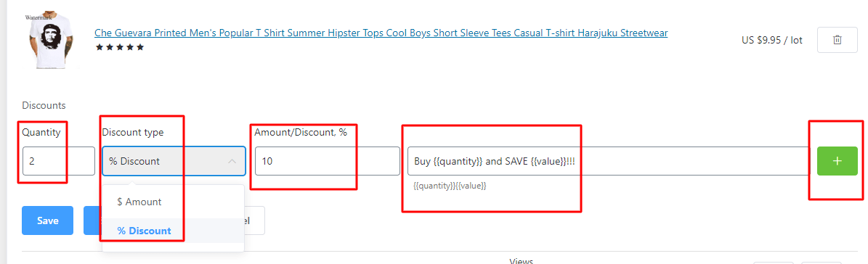Click the partly hidden Cancel button

click(254, 220)
